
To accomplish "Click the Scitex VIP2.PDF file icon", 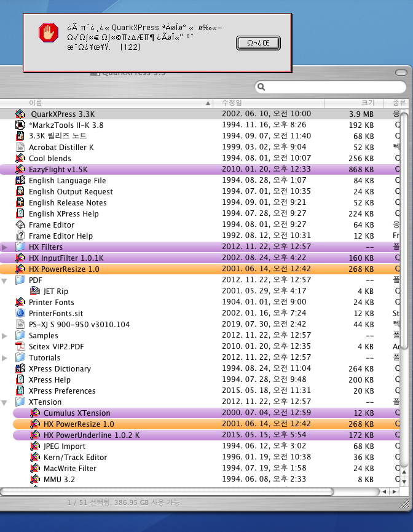I will [x=20, y=347].
